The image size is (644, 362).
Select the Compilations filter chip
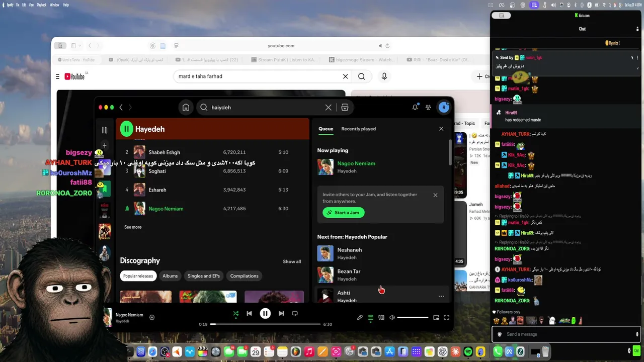coord(244,276)
